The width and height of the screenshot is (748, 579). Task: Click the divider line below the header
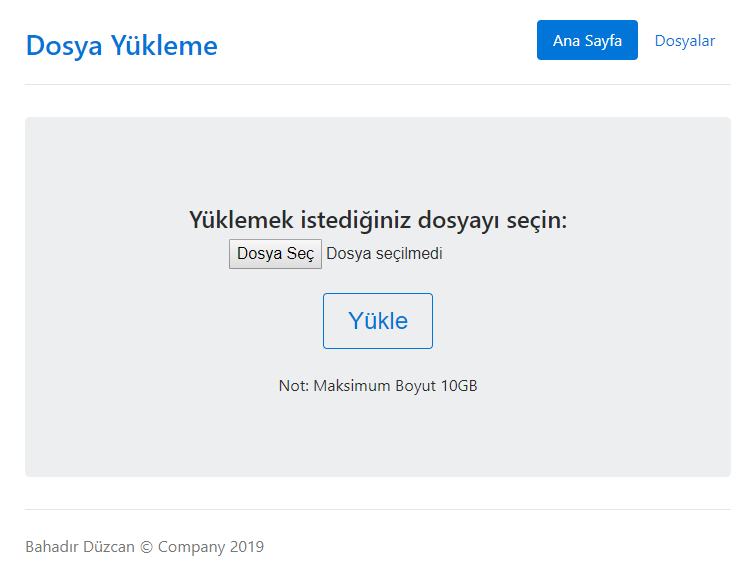pos(377,84)
